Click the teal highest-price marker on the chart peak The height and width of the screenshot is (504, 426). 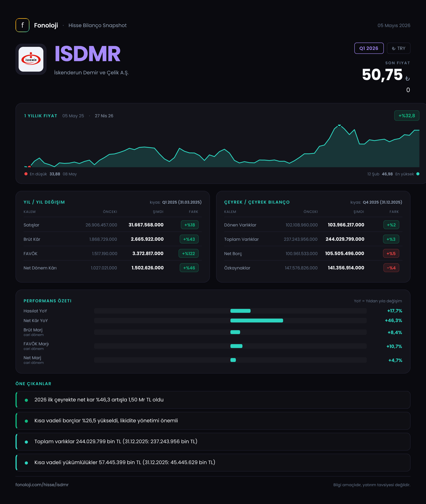(x=339, y=125)
